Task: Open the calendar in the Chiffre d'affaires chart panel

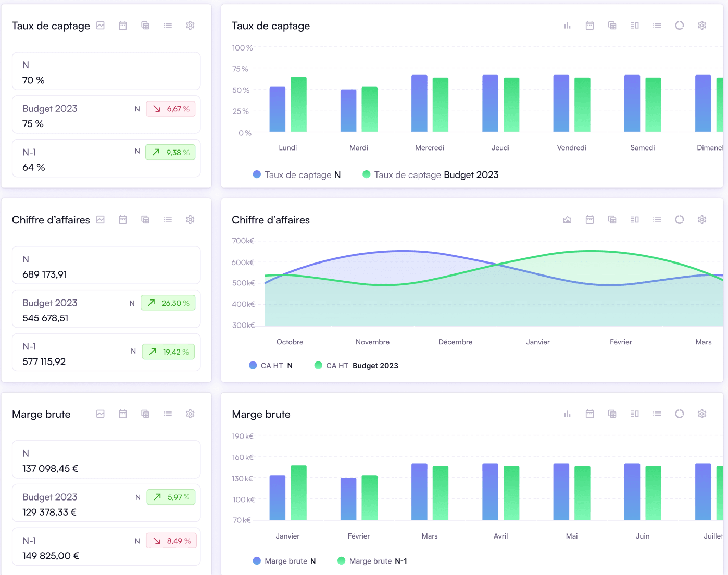Action: tap(589, 220)
